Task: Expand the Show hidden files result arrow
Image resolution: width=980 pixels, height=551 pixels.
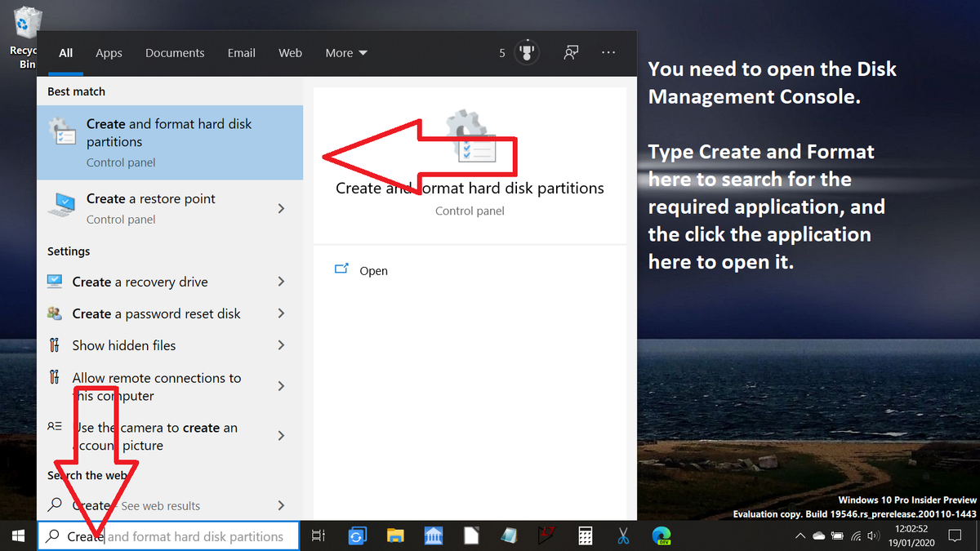Action: [x=281, y=345]
